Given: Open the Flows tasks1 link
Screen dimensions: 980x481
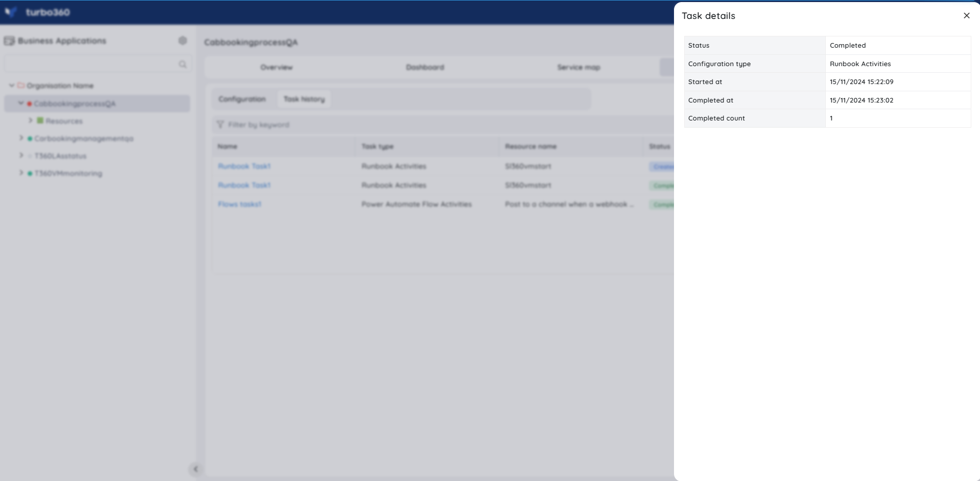Looking at the screenshot, I should tap(239, 204).
